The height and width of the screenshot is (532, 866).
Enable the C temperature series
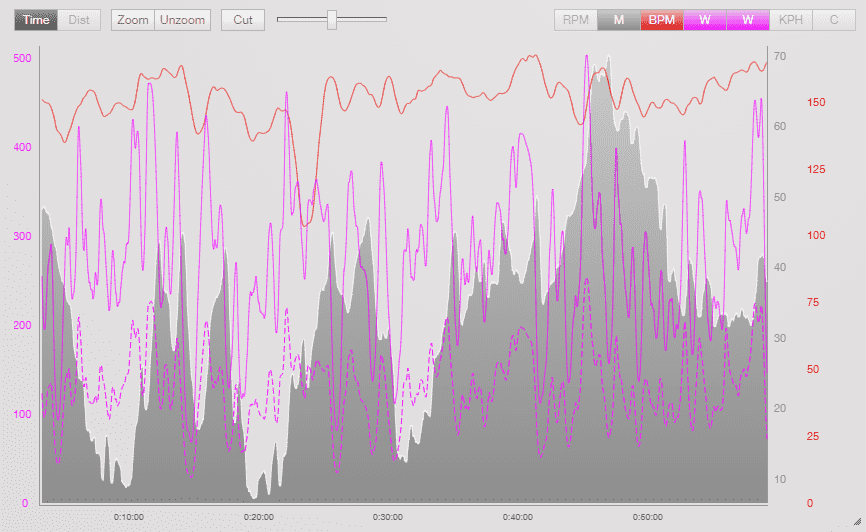pos(833,20)
